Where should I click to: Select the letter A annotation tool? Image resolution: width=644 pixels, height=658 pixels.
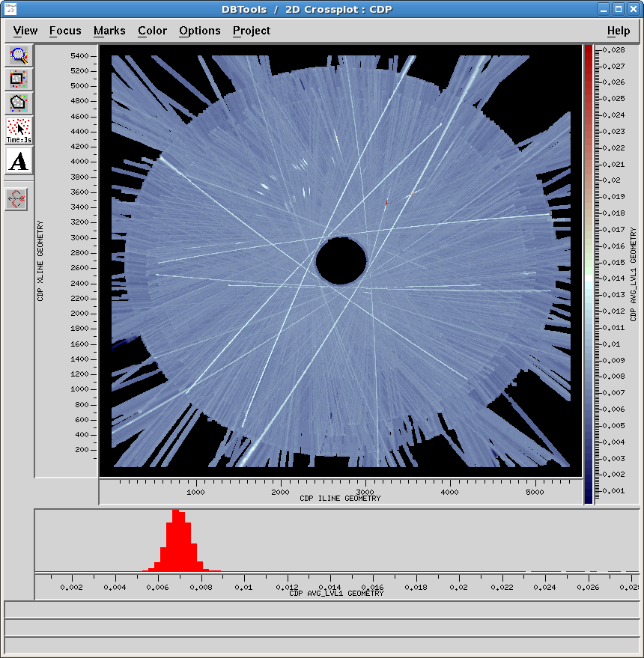[x=19, y=161]
